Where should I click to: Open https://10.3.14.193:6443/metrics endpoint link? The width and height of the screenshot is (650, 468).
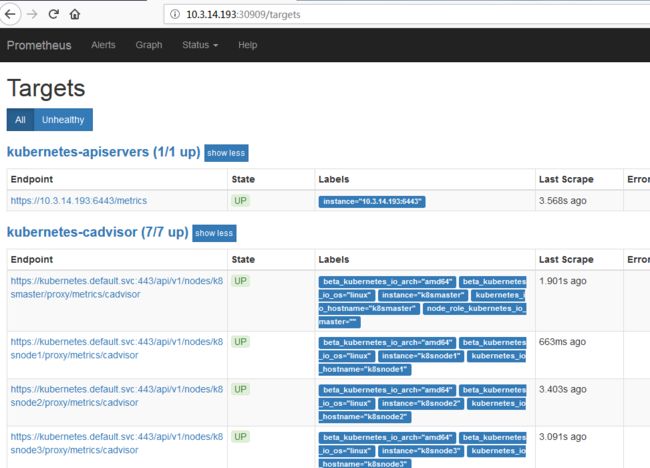click(x=79, y=201)
